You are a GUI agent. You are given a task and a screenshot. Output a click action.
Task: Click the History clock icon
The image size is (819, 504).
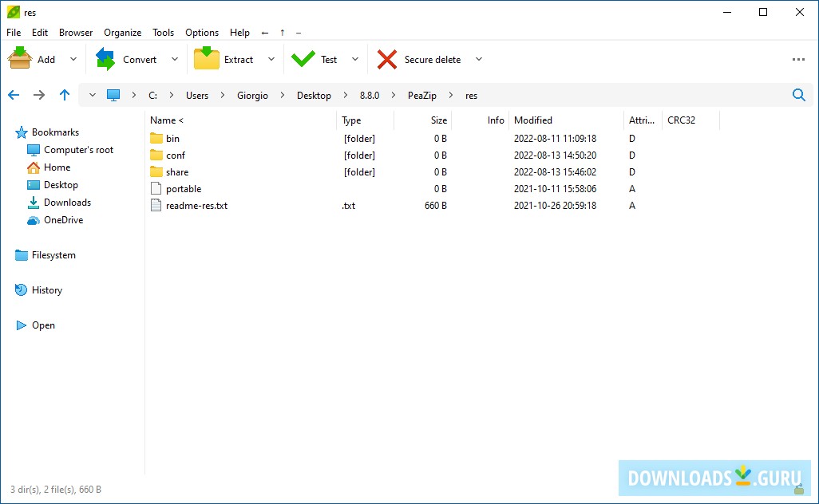coord(21,290)
